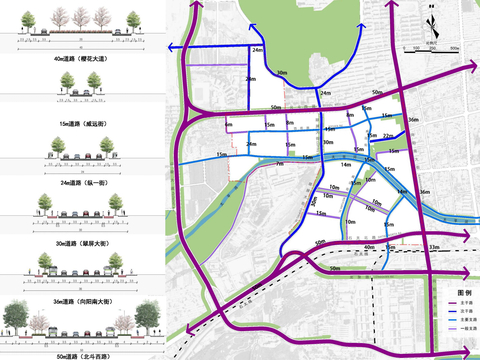Image resolution: width=480 pixels, height=360 pixels.
Task: Click the 22m road width label
Action: click(x=388, y=136)
